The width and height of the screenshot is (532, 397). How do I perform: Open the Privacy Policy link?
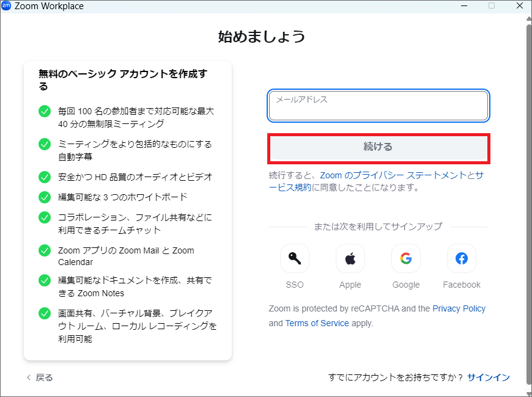click(x=459, y=308)
